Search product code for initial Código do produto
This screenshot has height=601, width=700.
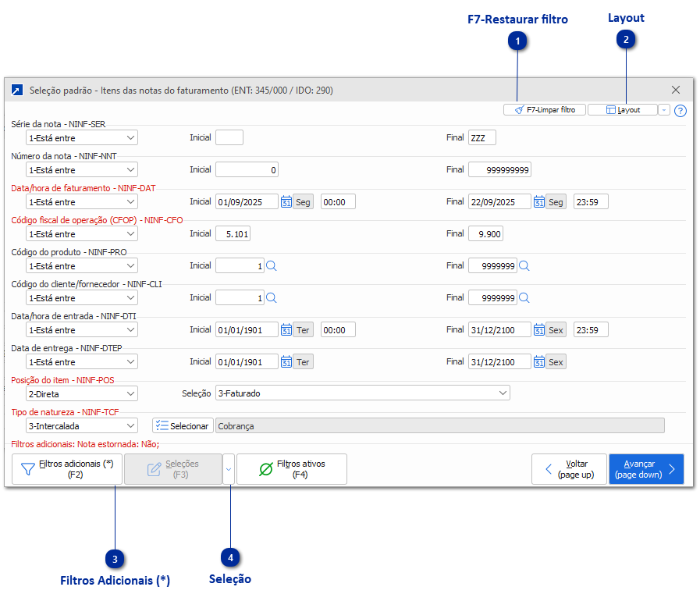point(272,265)
